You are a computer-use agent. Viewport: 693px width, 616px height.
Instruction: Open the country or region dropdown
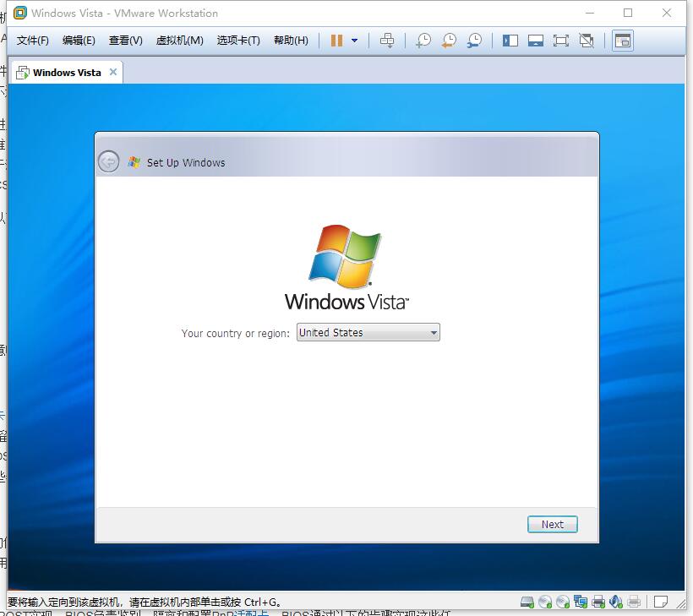[368, 332]
